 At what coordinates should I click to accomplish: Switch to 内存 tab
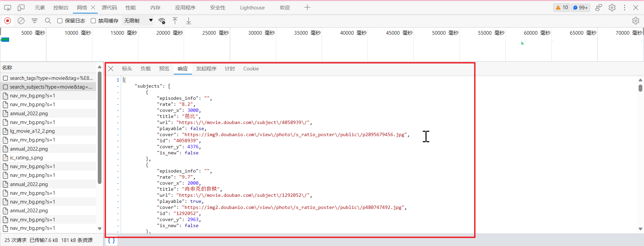(x=155, y=7)
